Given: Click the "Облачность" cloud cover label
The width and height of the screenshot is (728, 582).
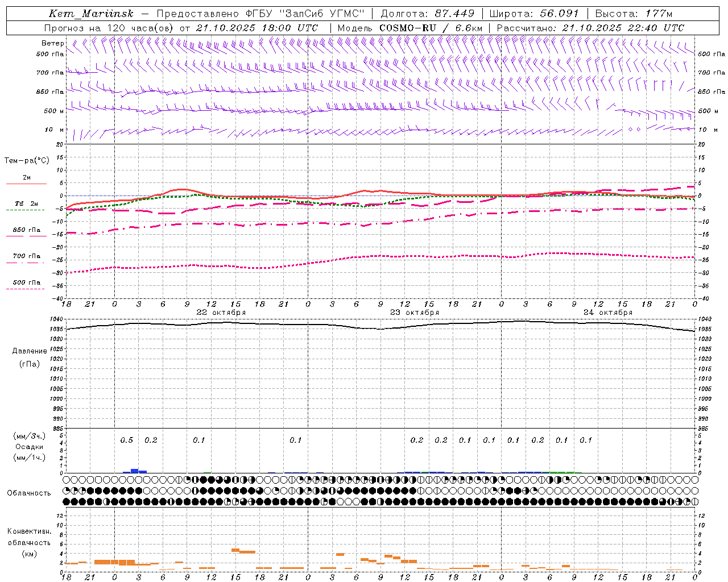Looking at the screenshot, I should 29,493.
